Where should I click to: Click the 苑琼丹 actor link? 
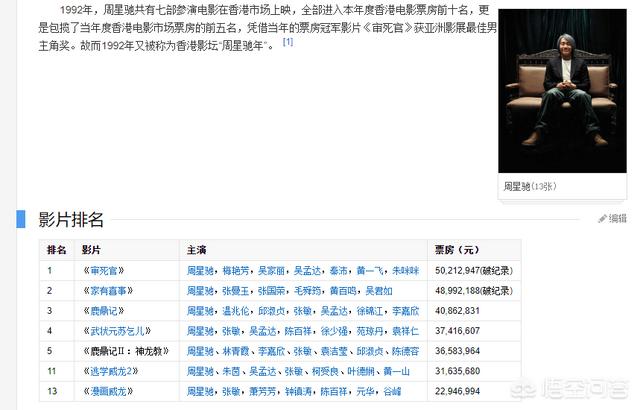click(x=370, y=331)
